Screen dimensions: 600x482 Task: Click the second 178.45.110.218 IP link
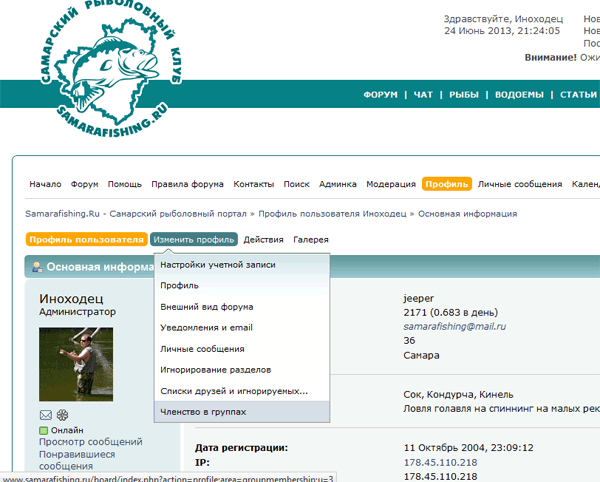pos(440,477)
